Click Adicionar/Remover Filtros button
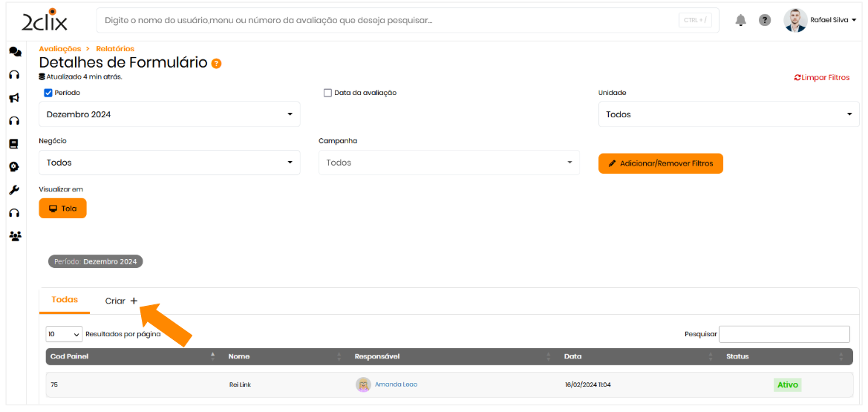This screenshot has height=412, width=868. pyautogui.click(x=660, y=163)
